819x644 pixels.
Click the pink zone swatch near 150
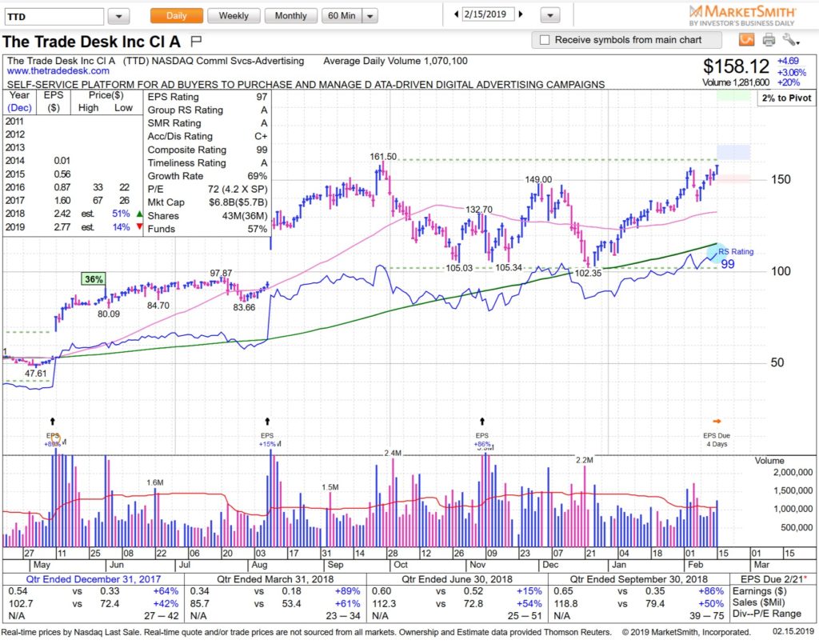(733, 178)
